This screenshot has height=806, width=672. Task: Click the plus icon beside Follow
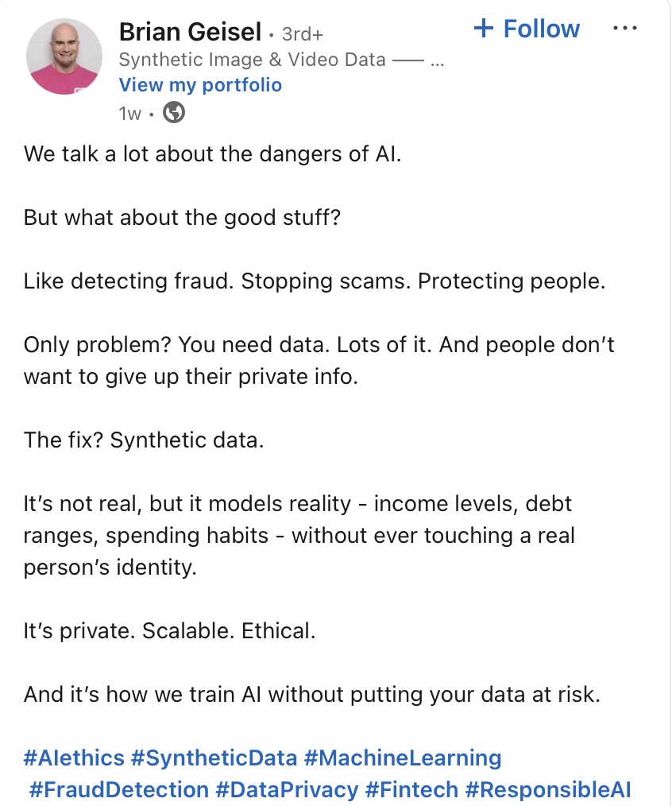point(484,28)
